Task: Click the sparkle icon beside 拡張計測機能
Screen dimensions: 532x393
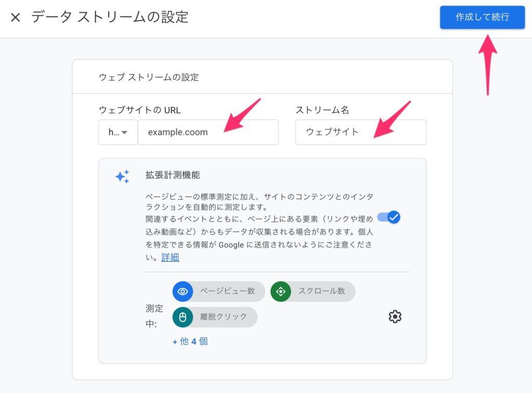Action: click(122, 177)
